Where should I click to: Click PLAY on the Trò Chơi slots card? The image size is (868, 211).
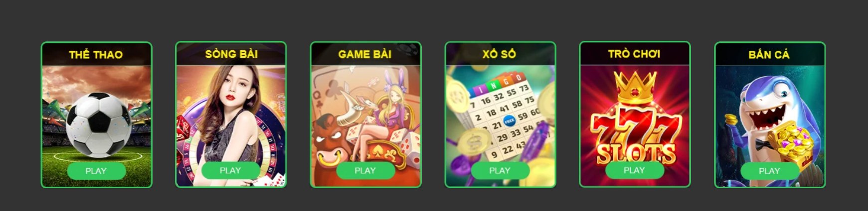(x=634, y=170)
